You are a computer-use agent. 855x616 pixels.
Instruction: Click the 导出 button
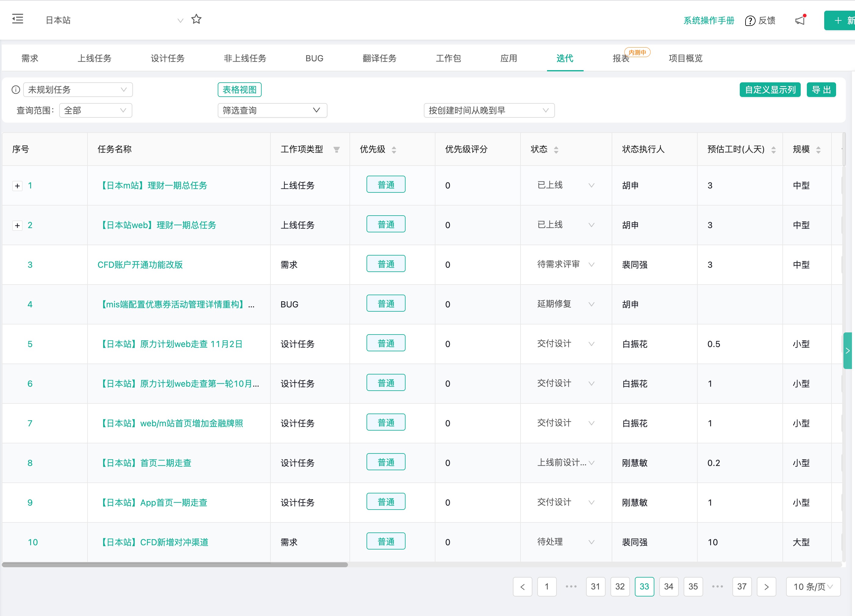(x=821, y=90)
